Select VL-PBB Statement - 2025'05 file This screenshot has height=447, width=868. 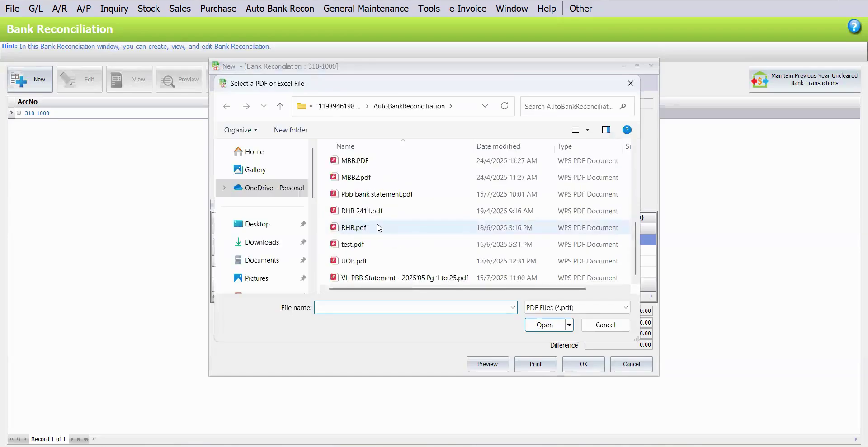point(404,278)
